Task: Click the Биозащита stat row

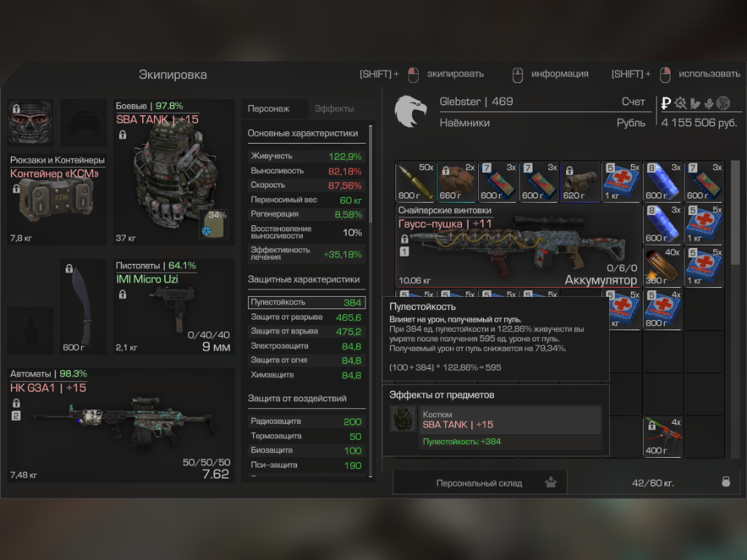Action: (306, 451)
